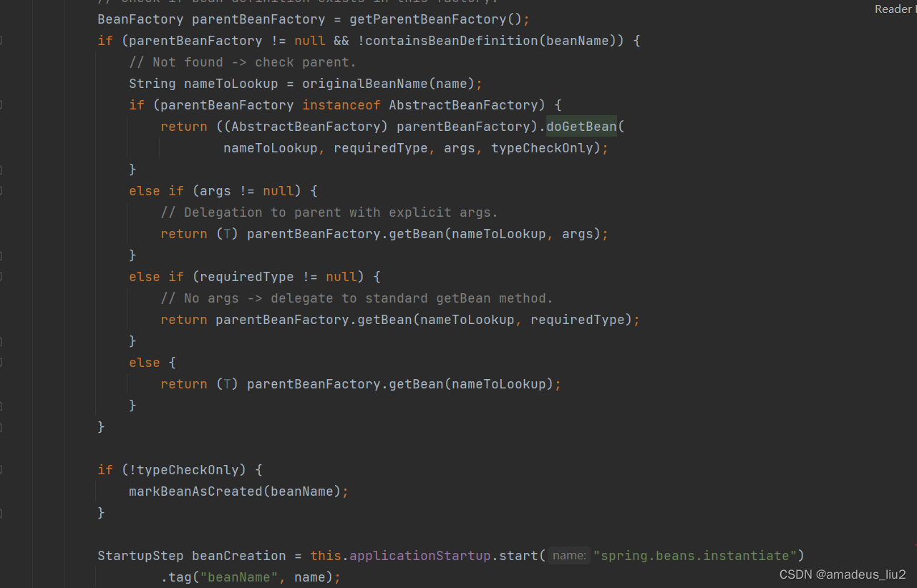Image resolution: width=917 pixels, height=588 pixels.
Task: Click the highlighted doGetBean method call
Action: click(x=581, y=127)
